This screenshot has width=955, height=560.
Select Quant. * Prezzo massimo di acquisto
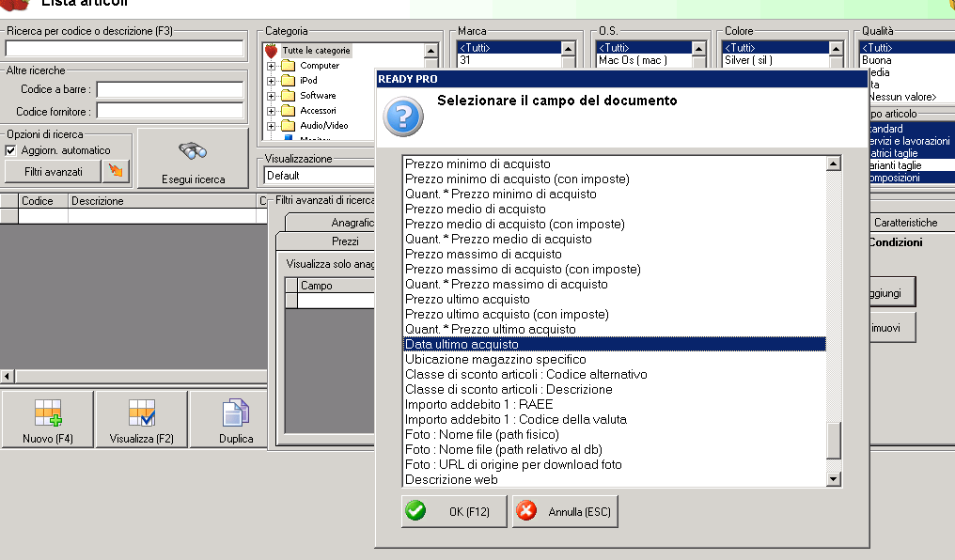(x=615, y=285)
